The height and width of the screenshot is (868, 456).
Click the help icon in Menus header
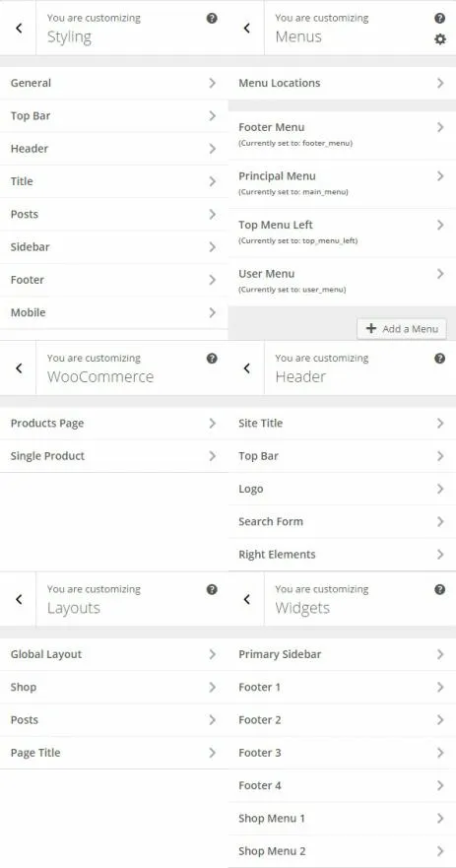440,19
